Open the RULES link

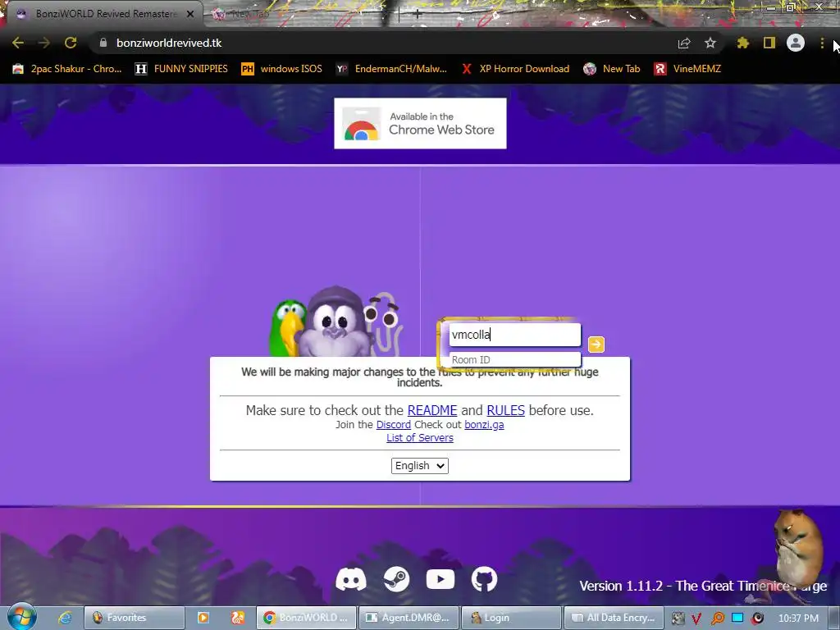click(505, 410)
